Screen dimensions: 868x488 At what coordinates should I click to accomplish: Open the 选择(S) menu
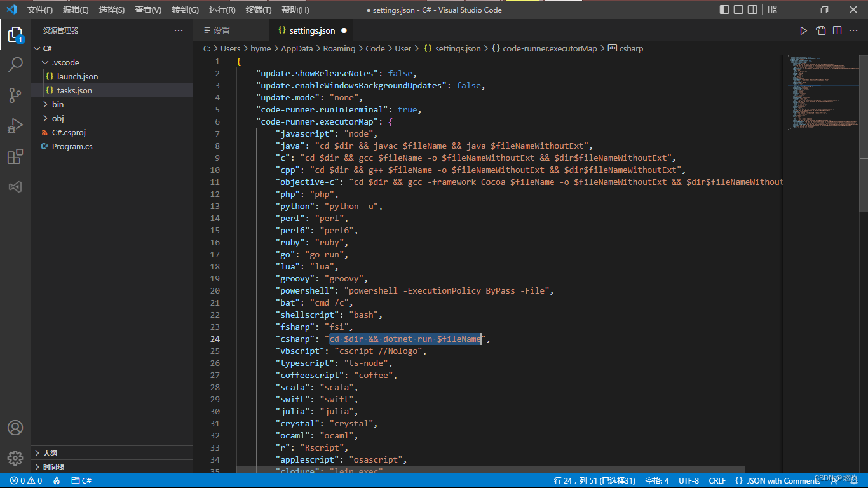tap(112, 10)
